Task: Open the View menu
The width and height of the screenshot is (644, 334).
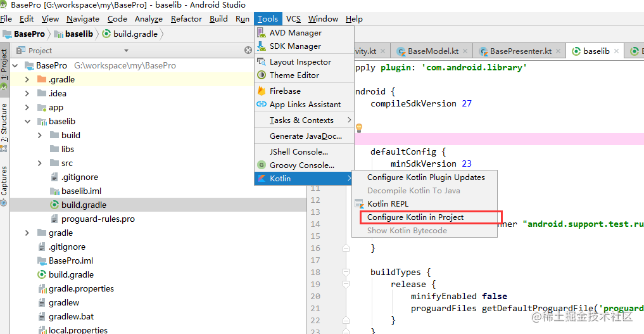Action: 50,19
